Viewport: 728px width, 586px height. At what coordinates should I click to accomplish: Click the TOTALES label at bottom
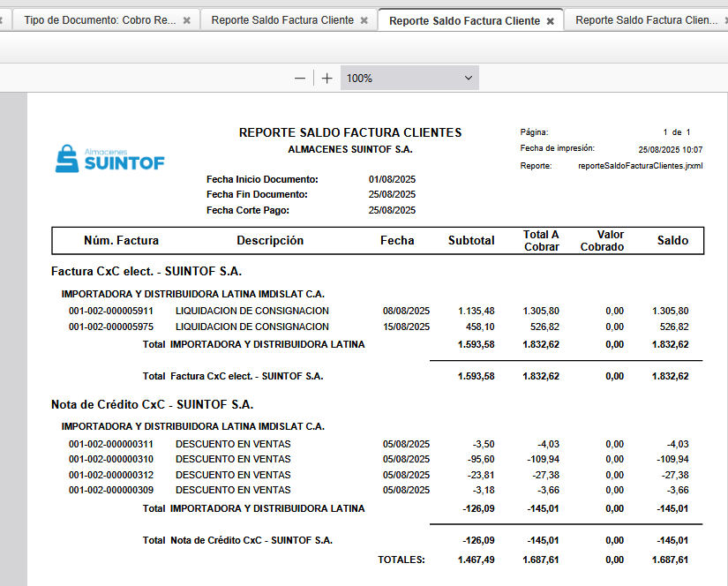tap(401, 560)
